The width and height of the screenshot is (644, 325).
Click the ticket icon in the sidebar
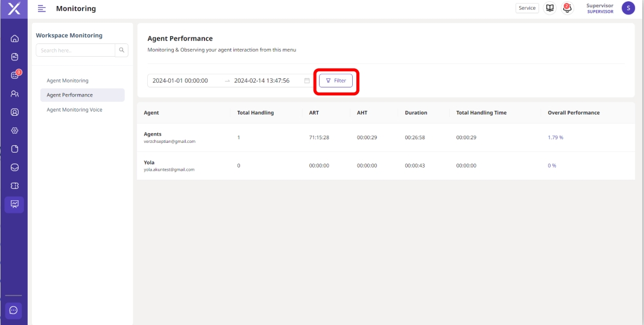pos(14,186)
